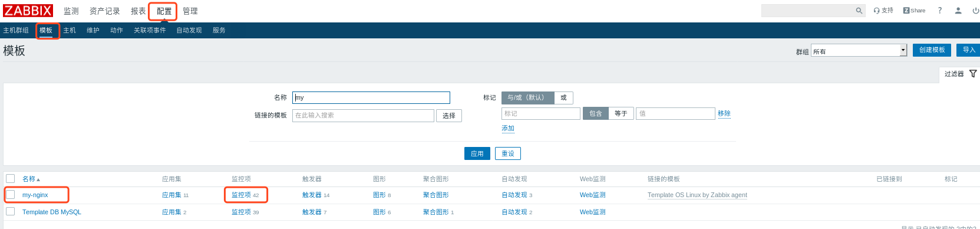Check the select-all header checkbox
This screenshot has height=229, width=980.
pos(10,178)
